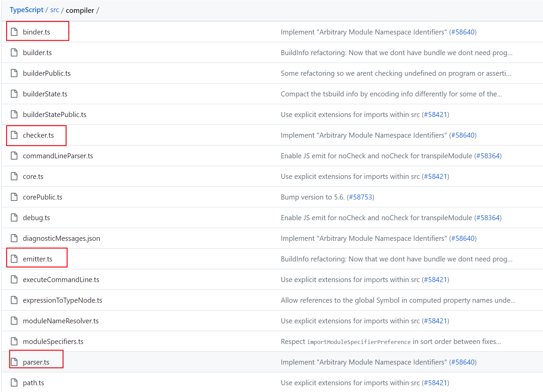Click the file icon beside checker.ts
The width and height of the screenshot is (543, 392).
click(14, 135)
